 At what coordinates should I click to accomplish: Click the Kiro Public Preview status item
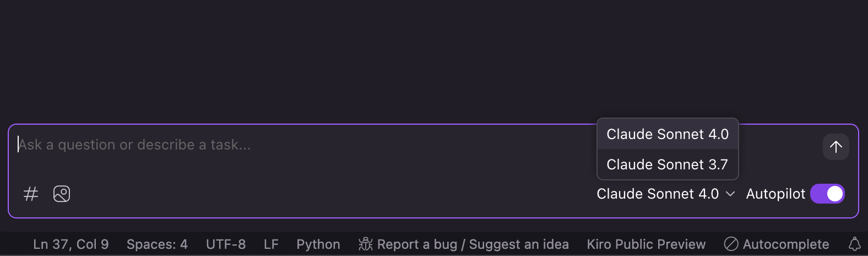click(646, 244)
